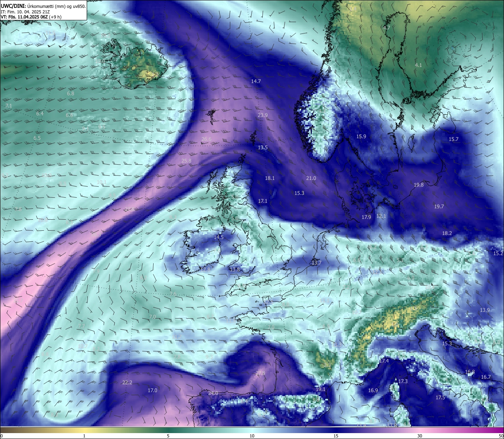Click the 15 tick on the color scale

point(336,435)
